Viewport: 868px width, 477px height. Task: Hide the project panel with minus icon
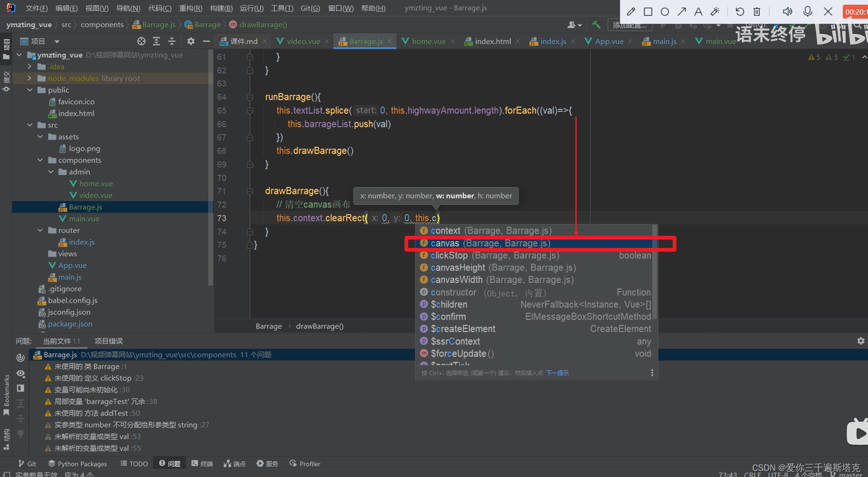coord(206,41)
